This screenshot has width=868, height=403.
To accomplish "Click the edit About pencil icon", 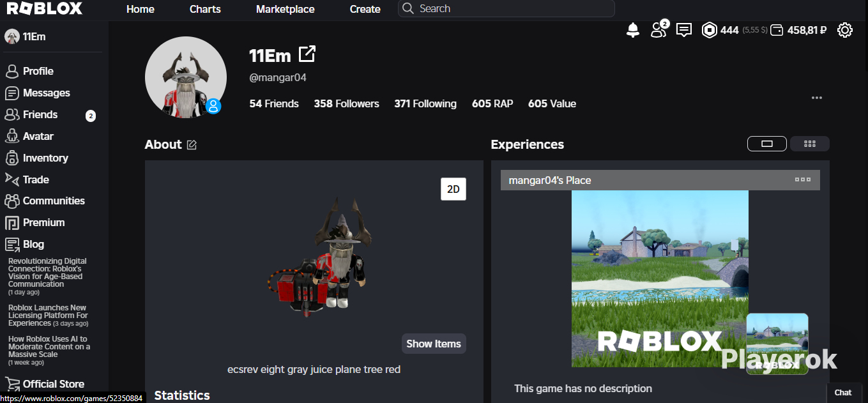I will 192,145.
